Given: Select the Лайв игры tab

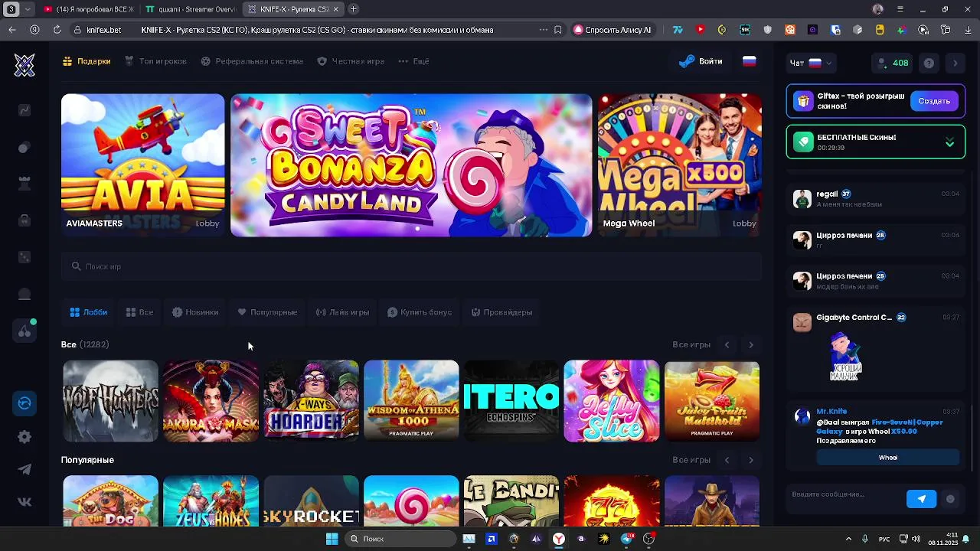Looking at the screenshot, I should pos(342,312).
